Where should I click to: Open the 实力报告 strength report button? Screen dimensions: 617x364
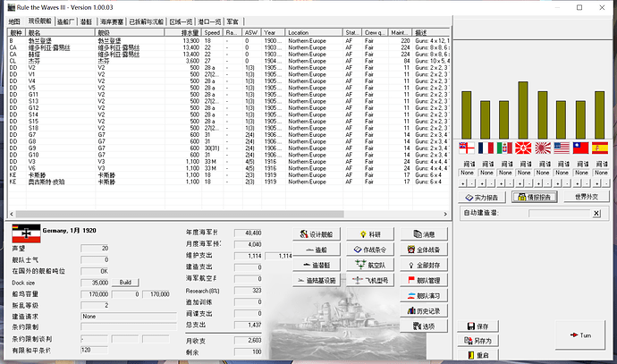(x=482, y=197)
